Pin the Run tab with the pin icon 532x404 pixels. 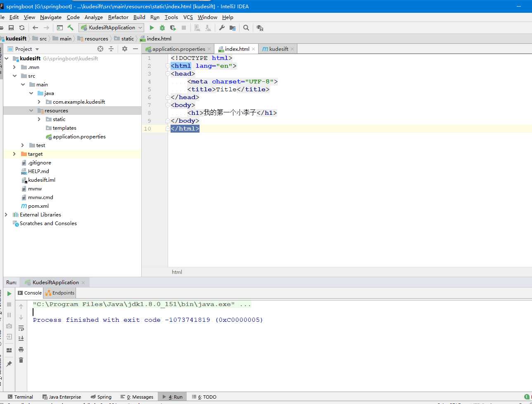[x=9, y=364]
